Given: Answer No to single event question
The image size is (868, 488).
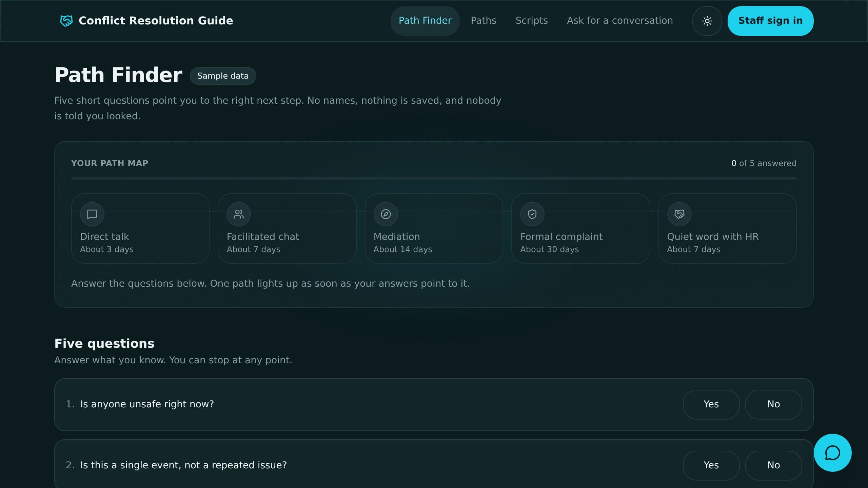Looking at the screenshot, I should pyautogui.click(x=773, y=465).
